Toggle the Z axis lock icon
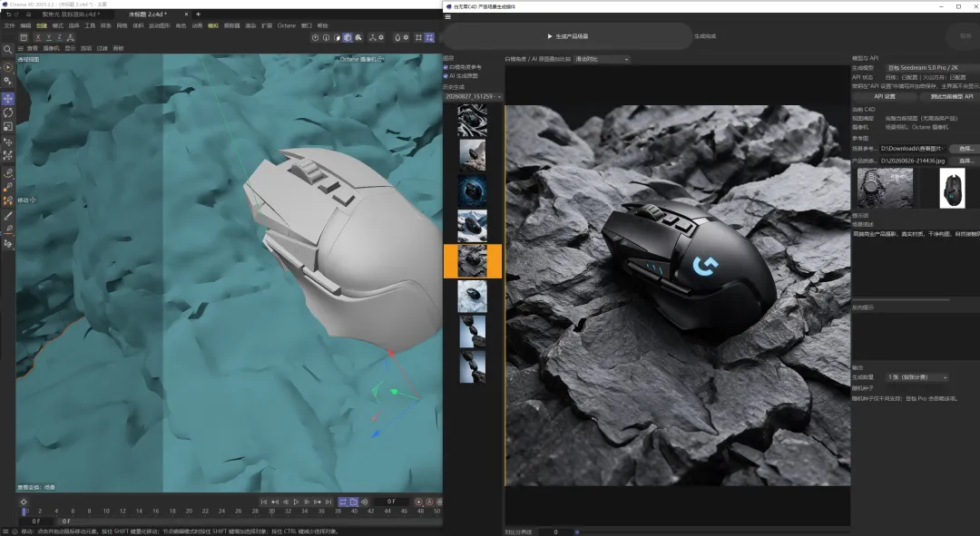This screenshot has width=980, height=536. click(x=59, y=37)
